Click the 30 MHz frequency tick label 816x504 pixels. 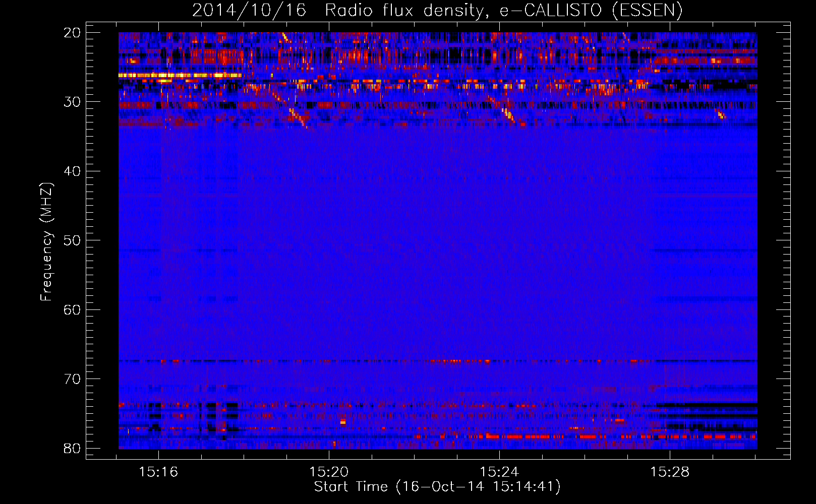[x=72, y=102]
